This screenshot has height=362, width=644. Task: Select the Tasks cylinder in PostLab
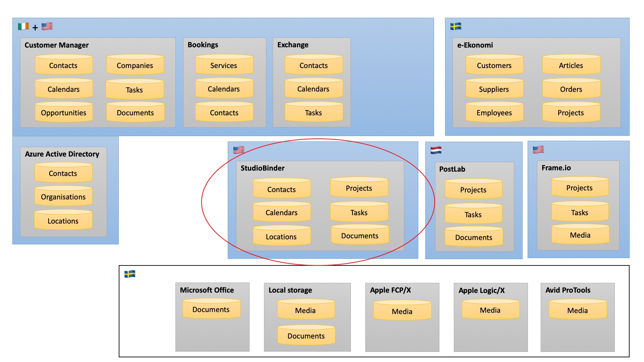click(x=474, y=213)
